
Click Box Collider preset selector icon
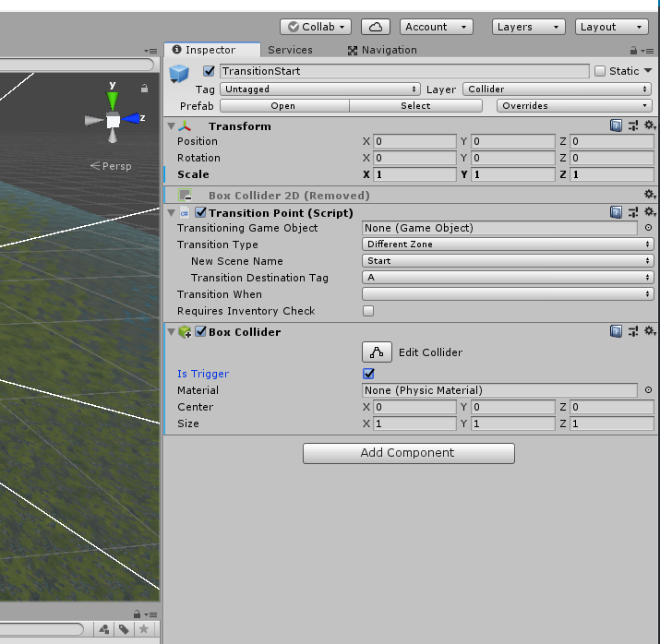point(633,331)
